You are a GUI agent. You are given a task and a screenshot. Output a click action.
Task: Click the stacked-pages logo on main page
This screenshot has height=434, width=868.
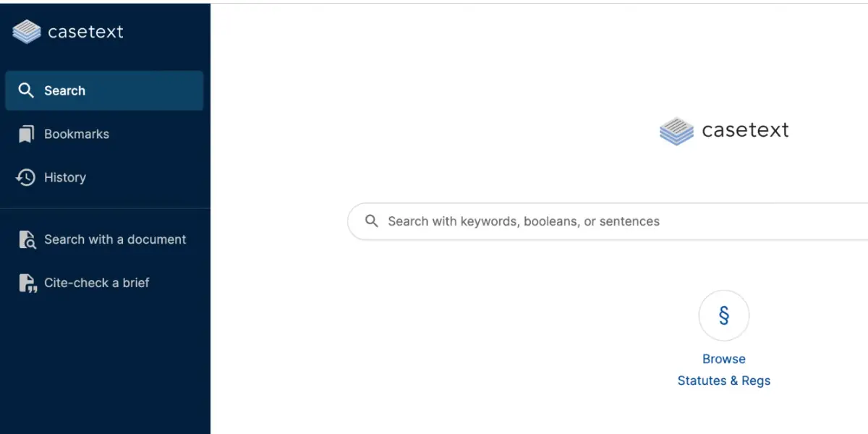pyautogui.click(x=676, y=132)
